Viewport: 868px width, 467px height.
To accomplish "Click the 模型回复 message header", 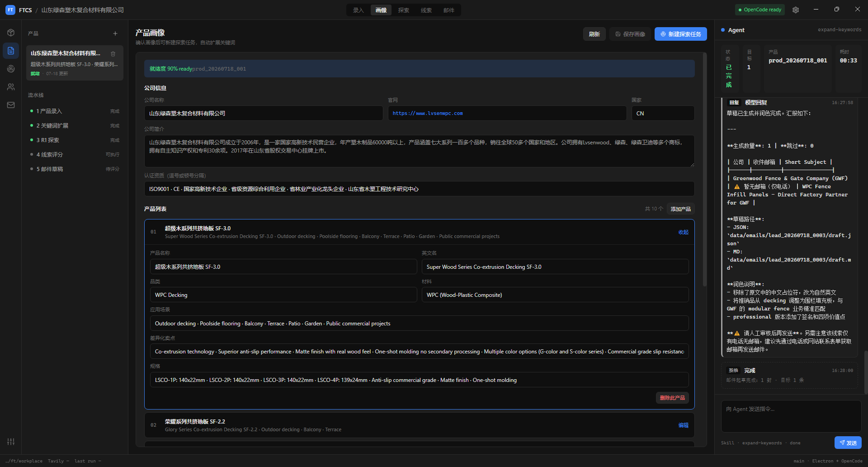I will 756,103.
